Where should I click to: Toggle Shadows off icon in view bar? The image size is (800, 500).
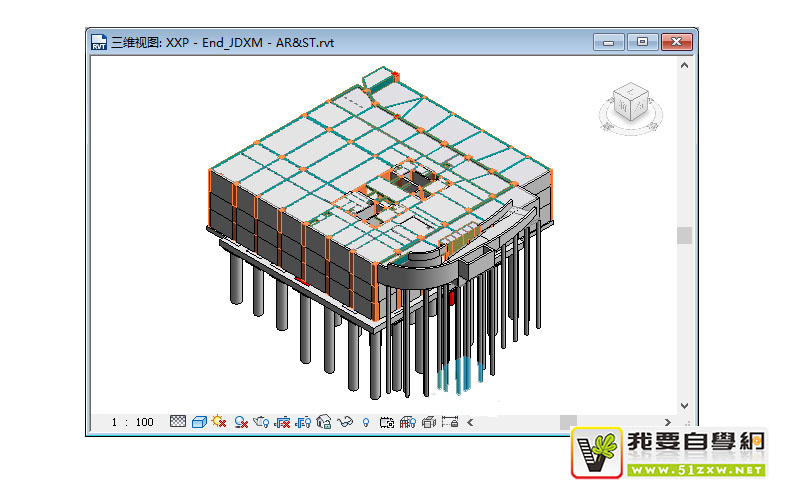click(x=241, y=422)
